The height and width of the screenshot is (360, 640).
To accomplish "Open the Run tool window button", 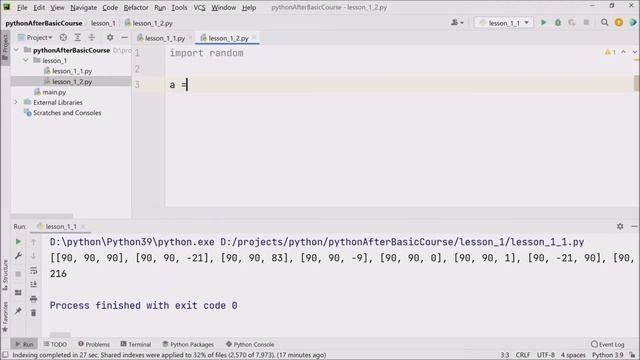I will 24,344.
